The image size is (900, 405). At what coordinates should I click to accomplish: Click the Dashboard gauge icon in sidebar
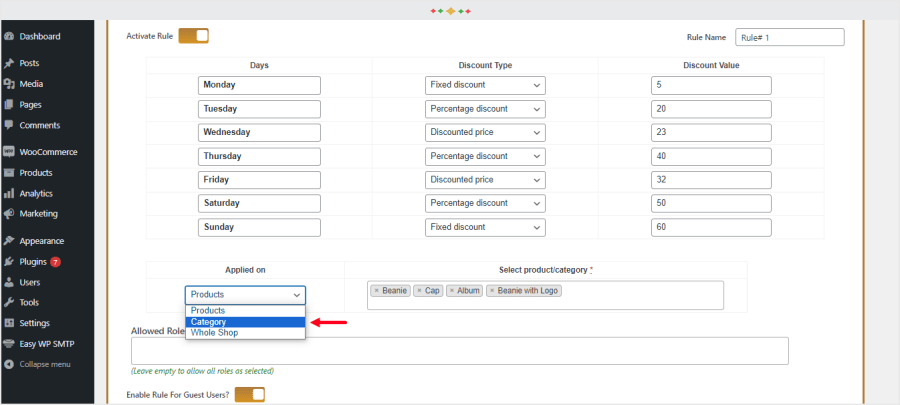tap(9, 37)
